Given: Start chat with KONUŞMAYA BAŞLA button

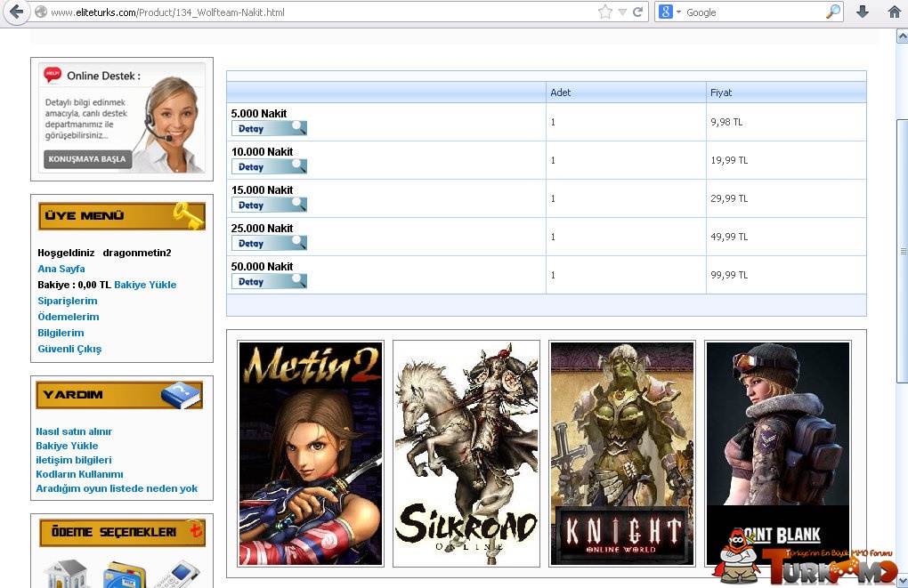Looking at the screenshot, I should tap(87, 159).
